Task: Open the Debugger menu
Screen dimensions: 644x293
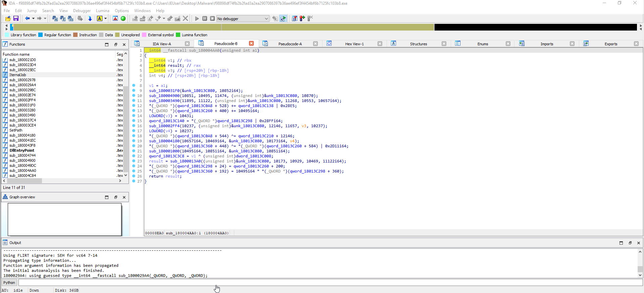Action: coord(82,11)
